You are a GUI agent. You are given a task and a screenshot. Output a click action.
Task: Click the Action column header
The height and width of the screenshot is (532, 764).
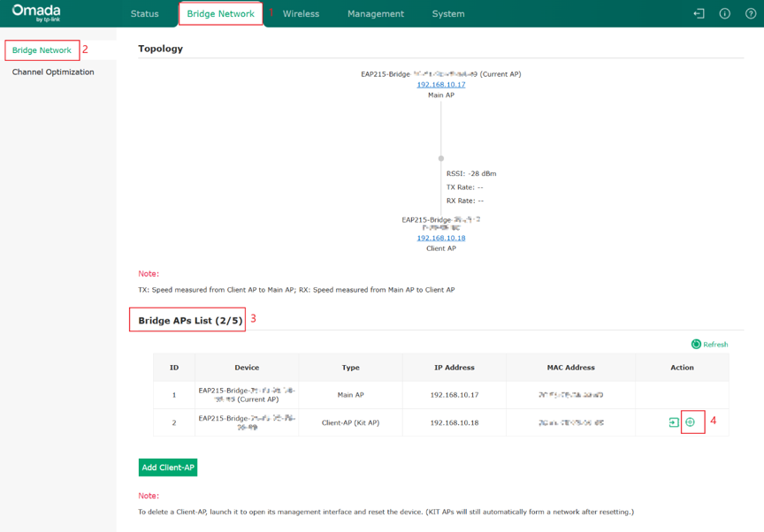point(682,368)
